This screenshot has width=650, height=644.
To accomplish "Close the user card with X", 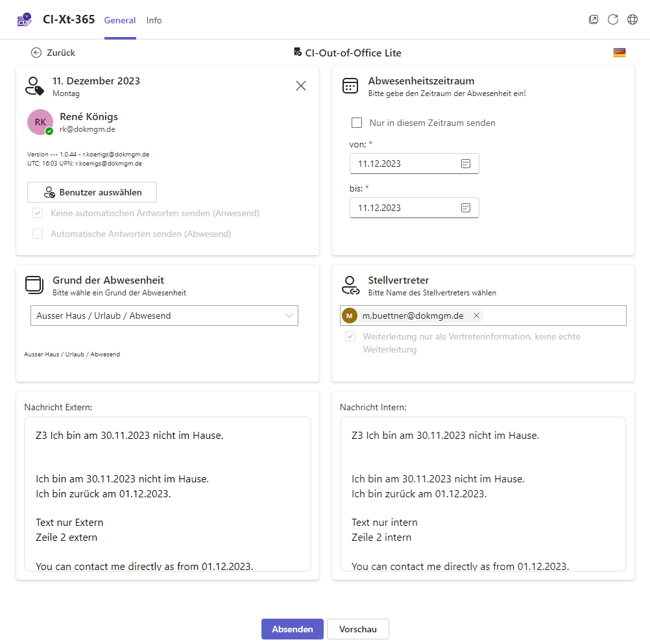I will coord(301,86).
